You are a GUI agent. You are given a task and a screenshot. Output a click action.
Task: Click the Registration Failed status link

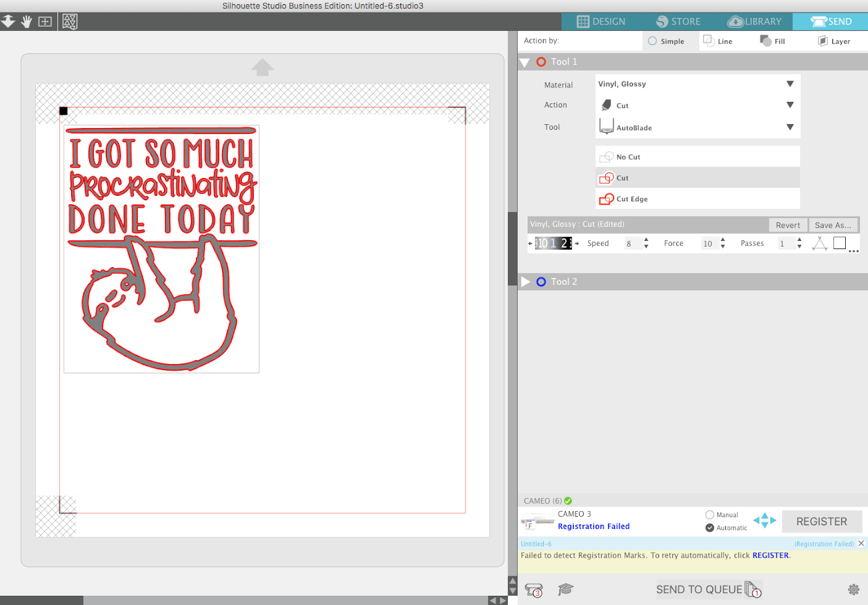pos(593,526)
